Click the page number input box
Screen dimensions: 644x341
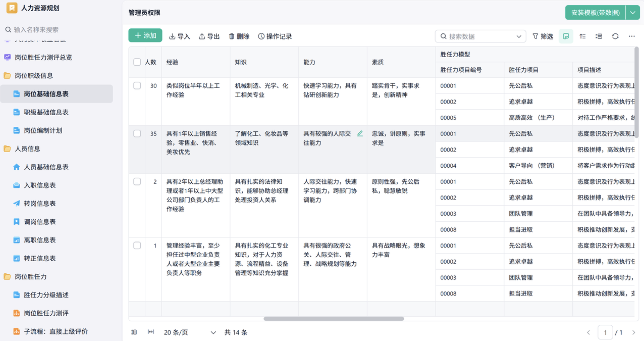[605, 332]
